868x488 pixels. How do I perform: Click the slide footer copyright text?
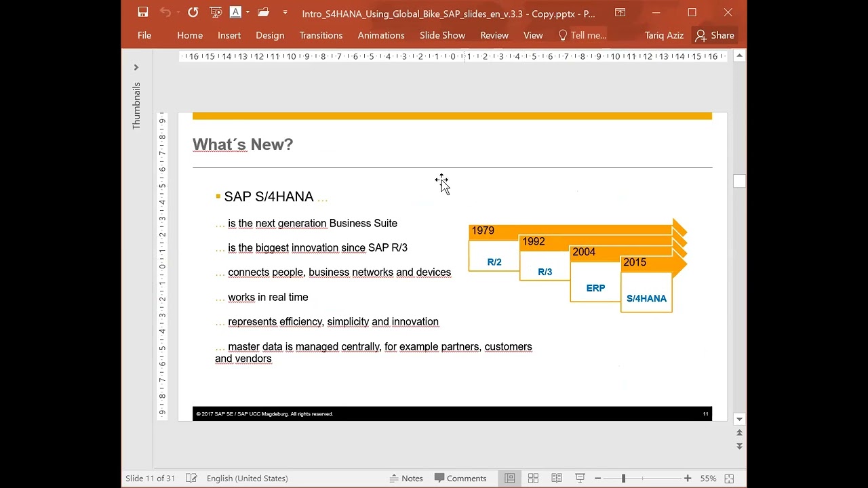[264, 413]
